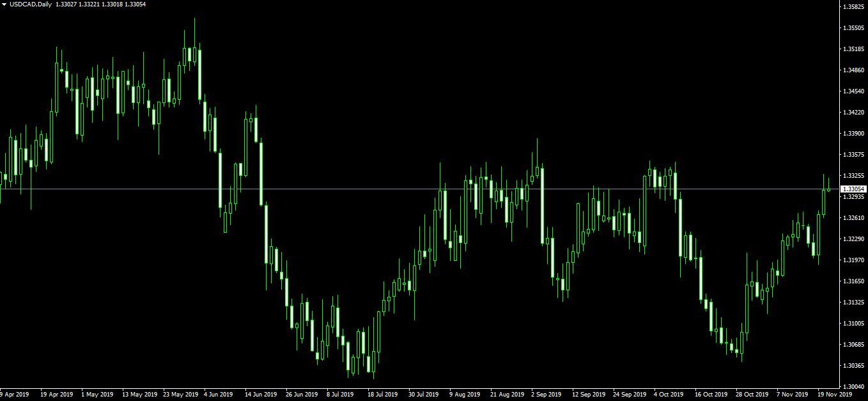Open the chart menu triangle beside USDCAD
Screen dimensions: 868x401
pyautogui.click(x=4, y=4)
